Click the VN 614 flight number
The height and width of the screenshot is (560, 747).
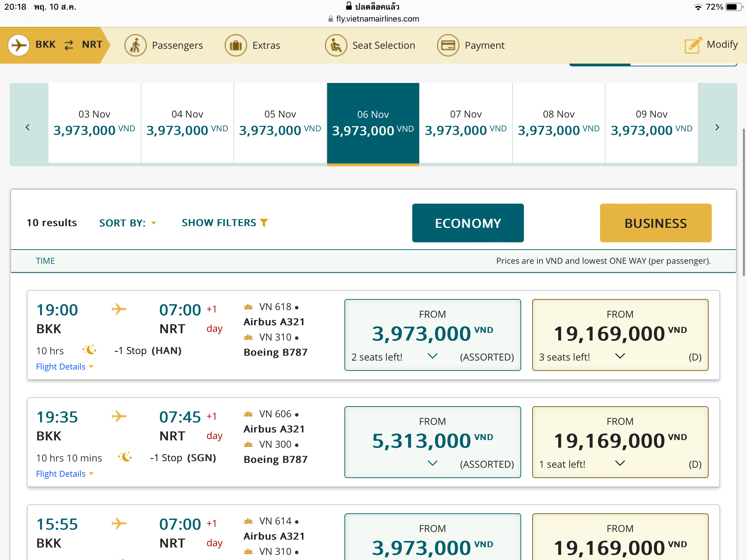[275, 521]
